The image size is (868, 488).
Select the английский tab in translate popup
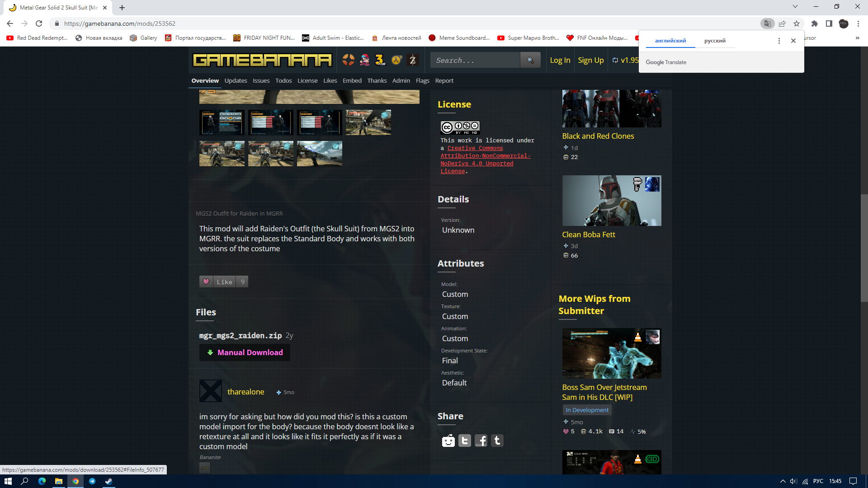click(x=670, y=41)
